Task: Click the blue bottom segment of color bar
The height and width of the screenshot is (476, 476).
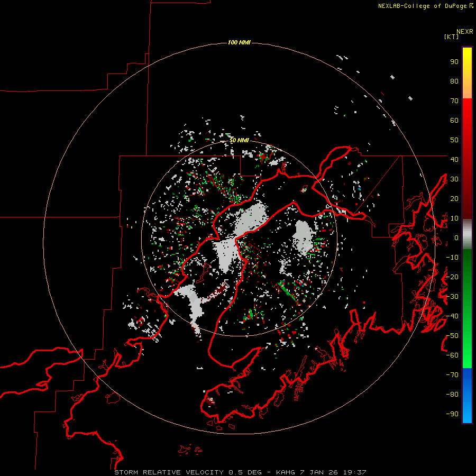Action: (x=467, y=396)
